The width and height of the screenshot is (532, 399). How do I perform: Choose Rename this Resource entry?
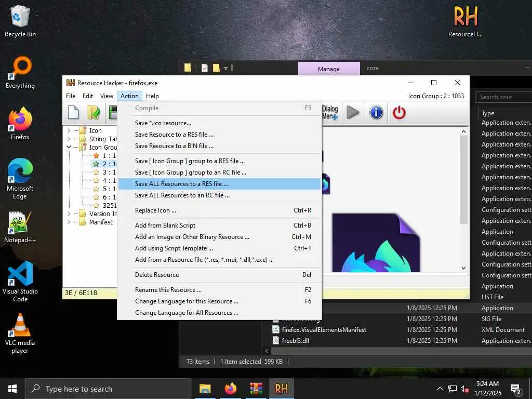[220, 290]
